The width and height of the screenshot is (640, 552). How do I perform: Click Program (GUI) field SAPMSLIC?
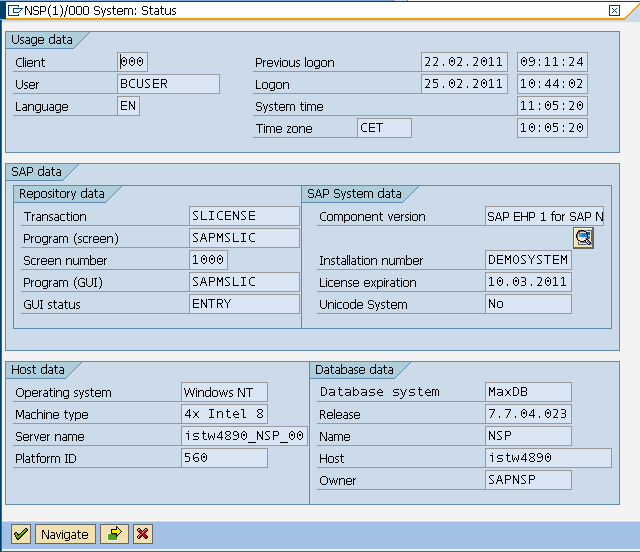coord(244,282)
